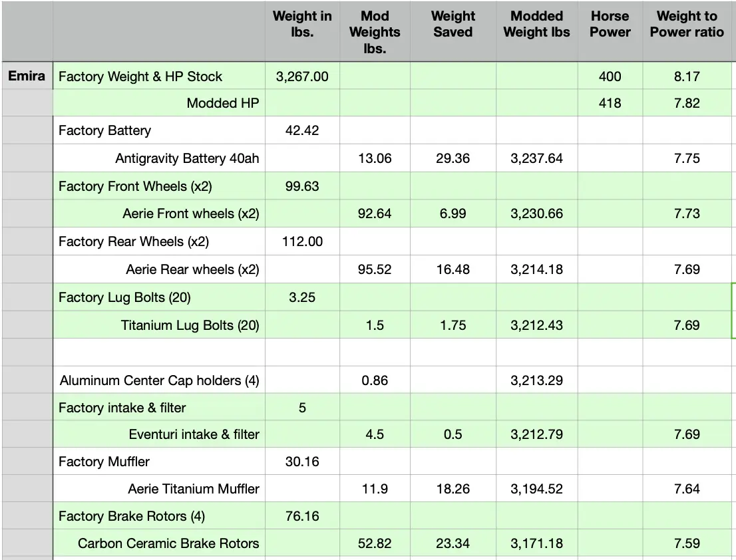Select the stock weight to power ratio 8.17
Viewport: 736px width, 560px height.
coord(687,76)
